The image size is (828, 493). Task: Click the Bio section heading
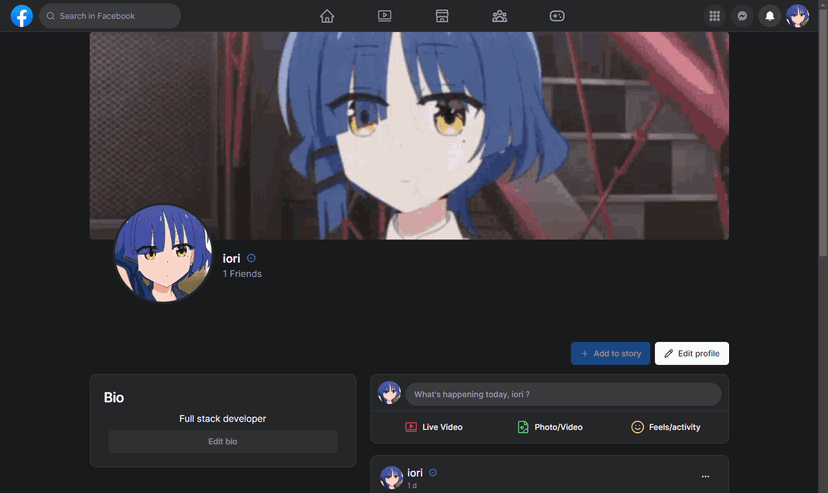[114, 397]
